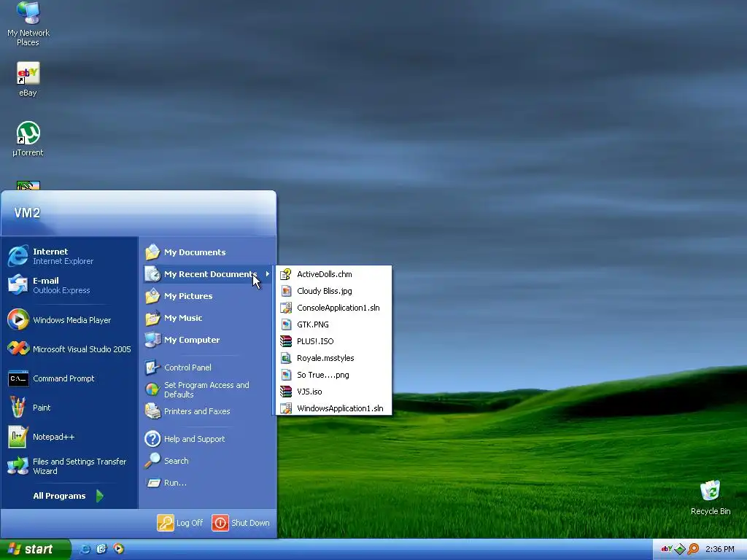Open My Music folder
Screen dimensions: 747x560
pos(208,318)
